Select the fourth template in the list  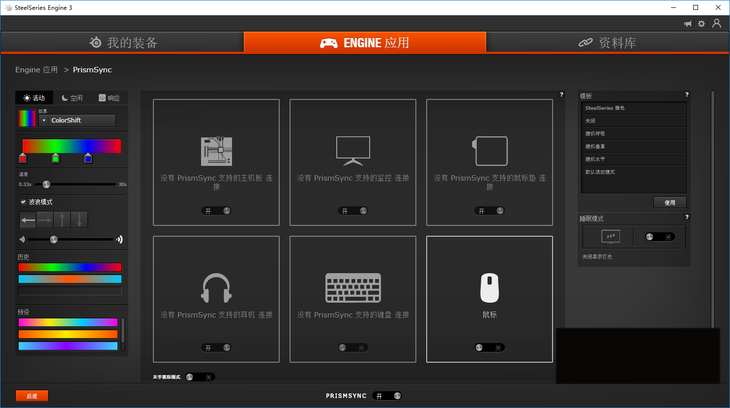tap(633, 146)
